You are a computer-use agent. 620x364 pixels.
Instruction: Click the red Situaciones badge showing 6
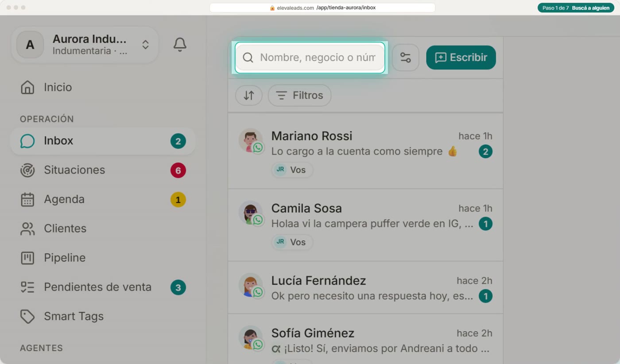[178, 170]
